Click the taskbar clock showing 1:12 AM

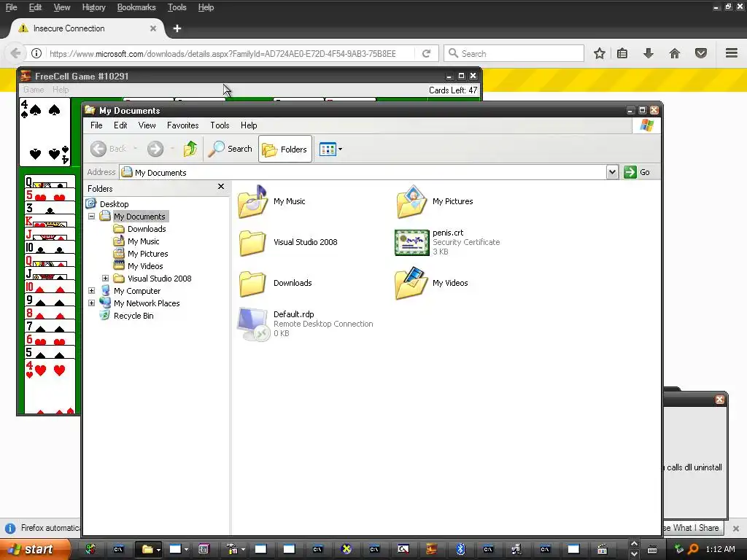(720, 549)
